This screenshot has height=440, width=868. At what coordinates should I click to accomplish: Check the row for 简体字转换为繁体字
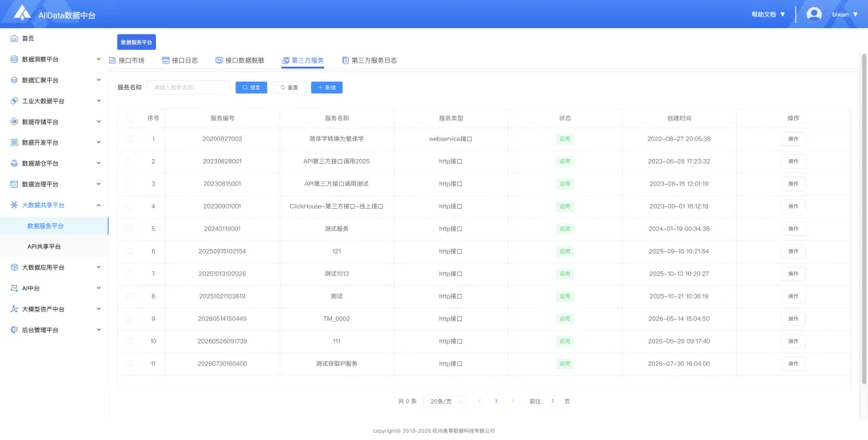point(129,139)
